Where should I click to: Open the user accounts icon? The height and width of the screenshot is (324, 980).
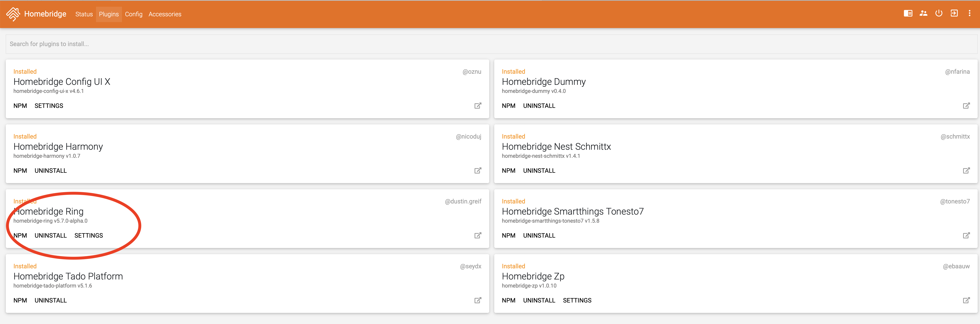(923, 13)
